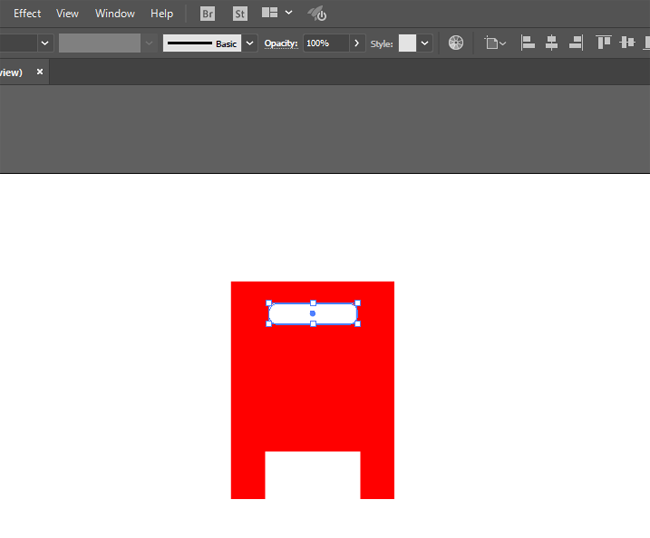
Task: Click the gray variable width profile box
Action: click(99, 43)
